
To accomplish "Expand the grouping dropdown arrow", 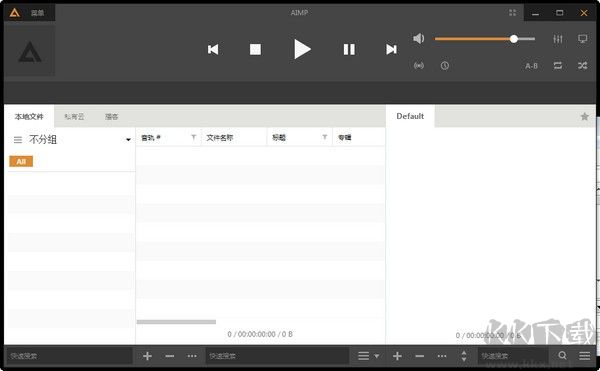I will pyautogui.click(x=129, y=140).
